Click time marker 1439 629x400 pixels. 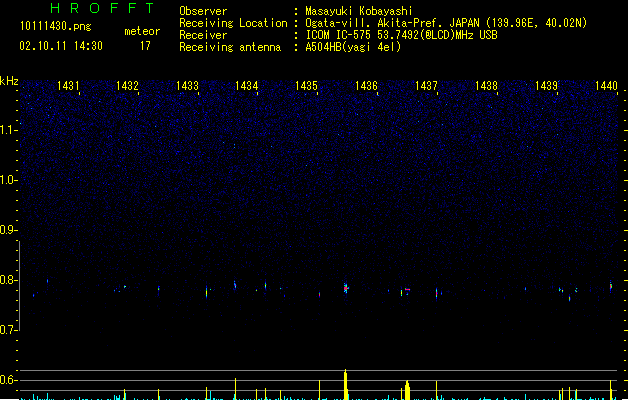pyautogui.click(x=546, y=86)
